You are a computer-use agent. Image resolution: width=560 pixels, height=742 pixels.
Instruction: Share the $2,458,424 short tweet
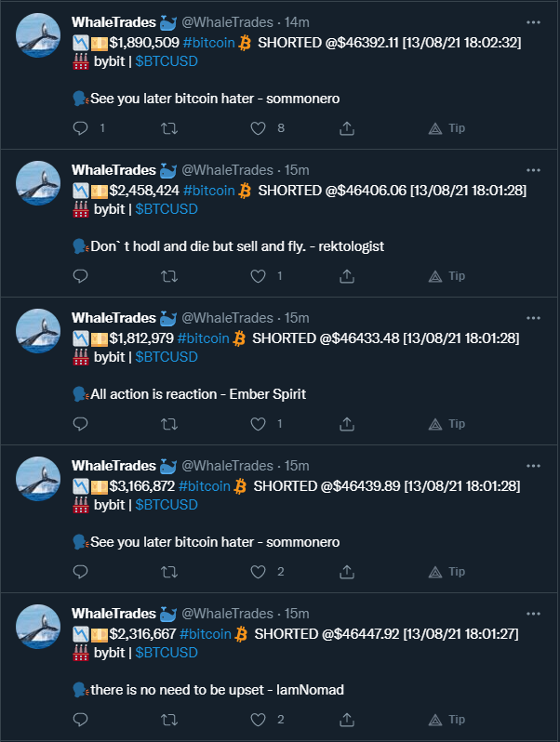coord(346,276)
